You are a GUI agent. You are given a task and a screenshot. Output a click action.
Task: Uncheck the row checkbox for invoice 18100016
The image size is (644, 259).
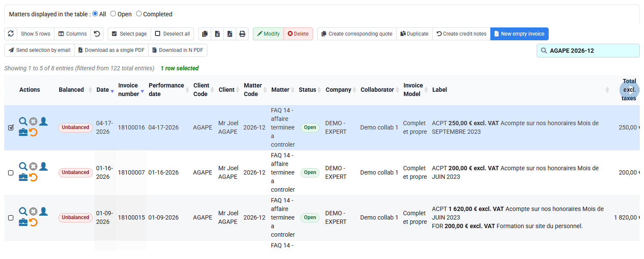[11, 128]
